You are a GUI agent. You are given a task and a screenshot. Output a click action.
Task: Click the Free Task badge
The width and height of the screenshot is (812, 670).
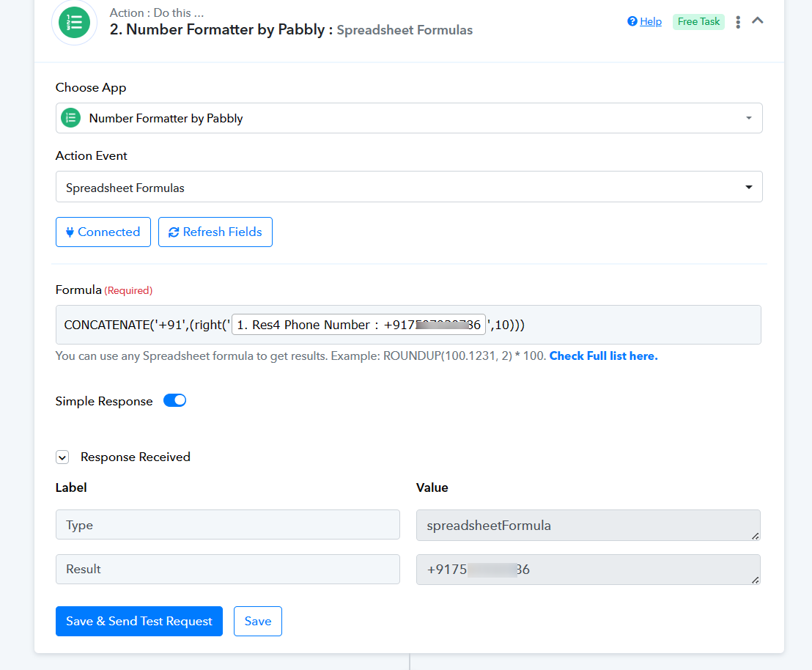(698, 21)
